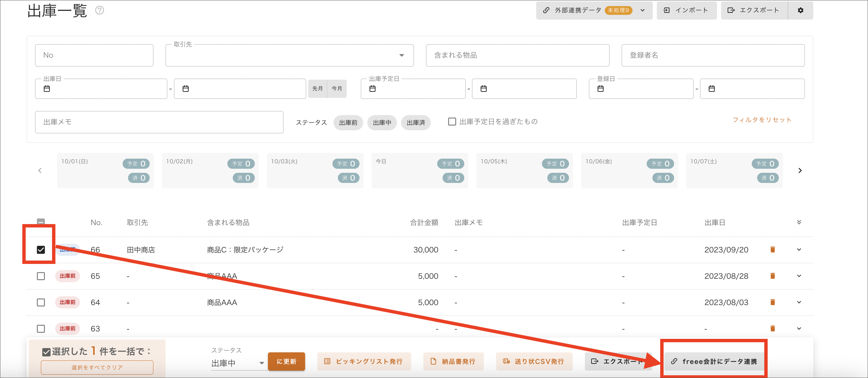Open settings gear next to Export
Image resolution: width=868 pixels, height=378 pixels.
(800, 10)
